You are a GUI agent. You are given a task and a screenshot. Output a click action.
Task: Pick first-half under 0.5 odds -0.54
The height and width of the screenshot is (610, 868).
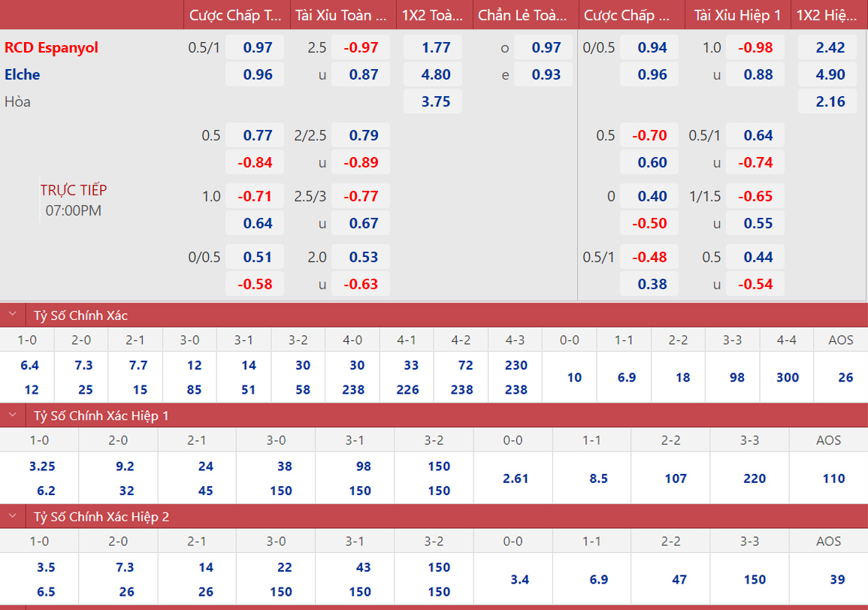[x=755, y=285]
